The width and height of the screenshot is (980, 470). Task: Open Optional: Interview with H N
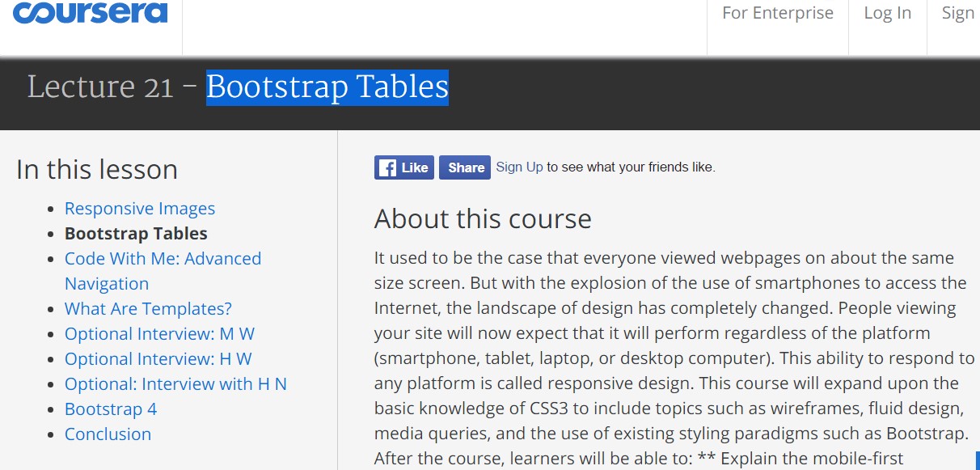click(175, 383)
